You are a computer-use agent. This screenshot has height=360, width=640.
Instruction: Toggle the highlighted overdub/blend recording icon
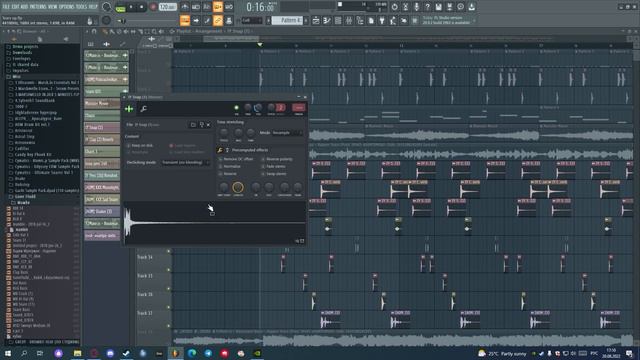[x=218, y=7]
